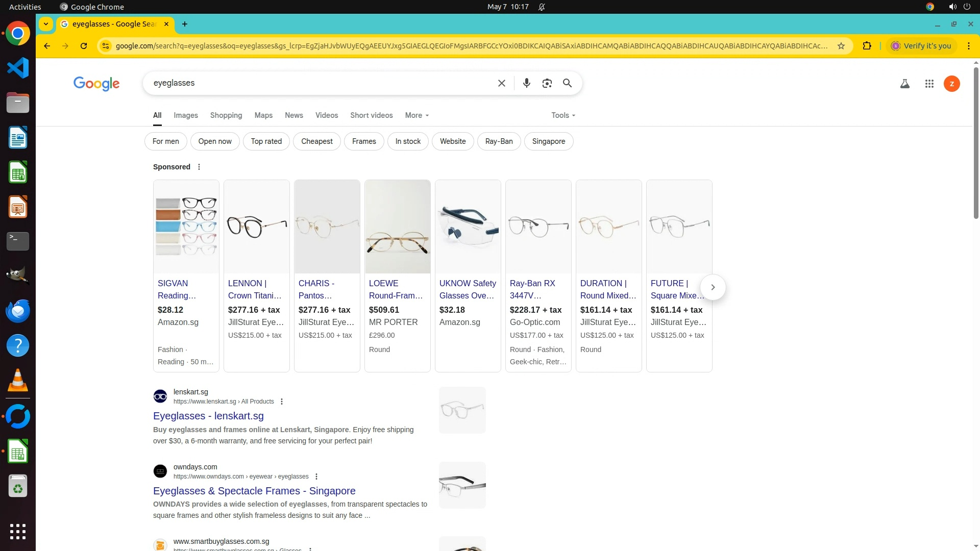The width and height of the screenshot is (980, 551).
Task: Open the Tools dropdown
Action: click(x=563, y=115)
